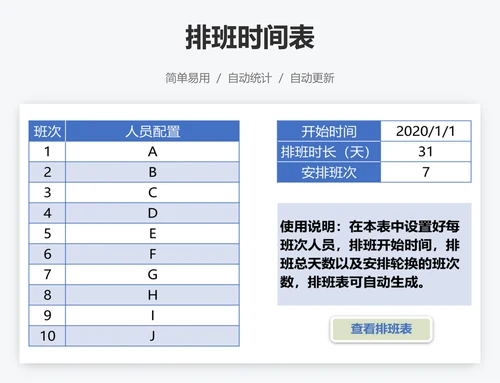Select the 排班时长 value cell 31
500x383 pixels.
point(426,152)
